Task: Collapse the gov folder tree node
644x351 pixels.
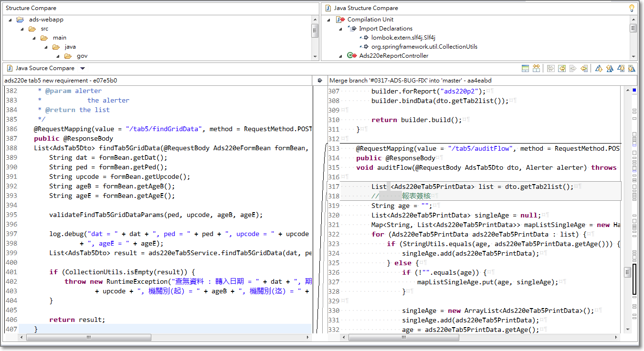Action: (58, 56)
